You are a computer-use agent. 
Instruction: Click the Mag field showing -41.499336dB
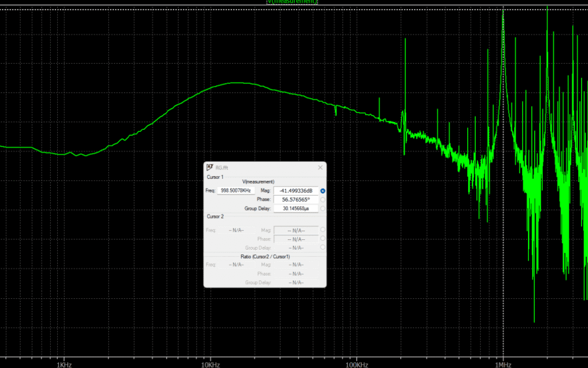click(x=296, y=191)
